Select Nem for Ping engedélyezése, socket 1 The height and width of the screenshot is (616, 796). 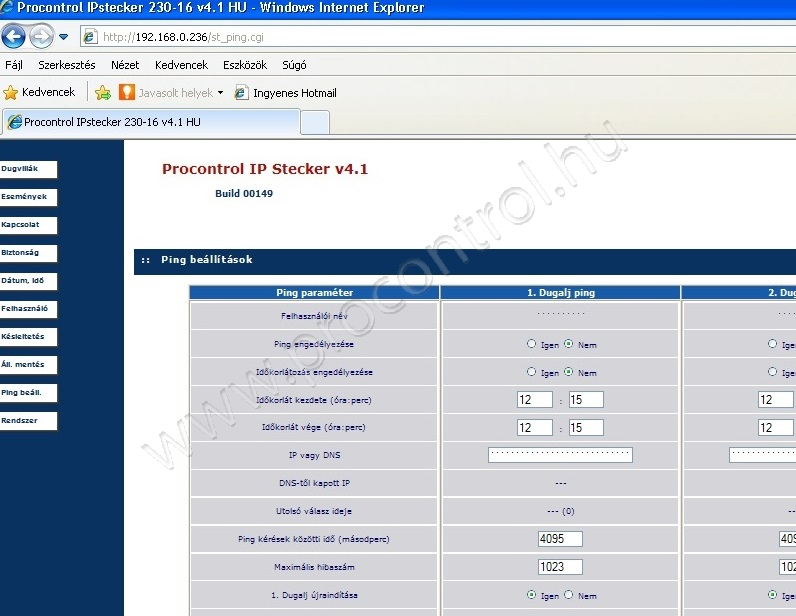pos(569,344)
